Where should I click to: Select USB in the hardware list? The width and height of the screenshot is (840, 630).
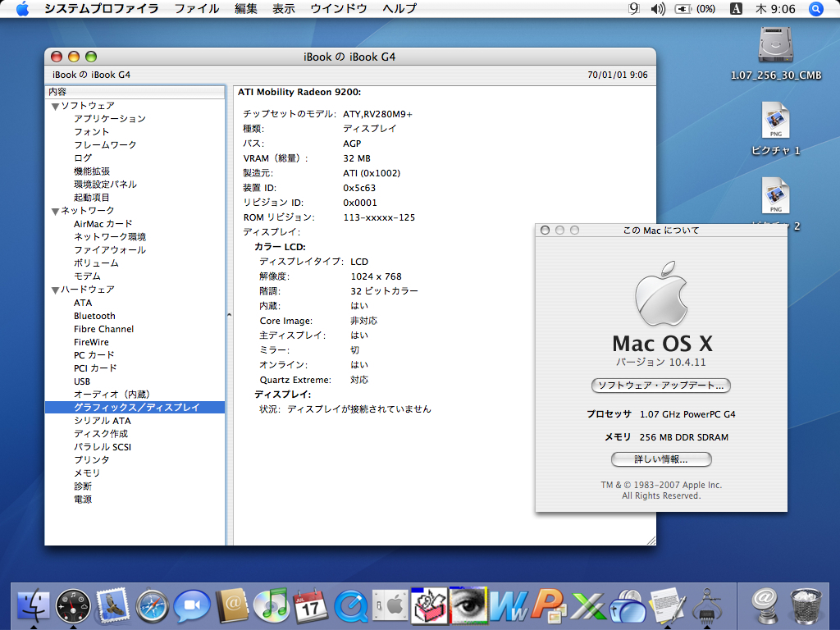click(82, 381)
